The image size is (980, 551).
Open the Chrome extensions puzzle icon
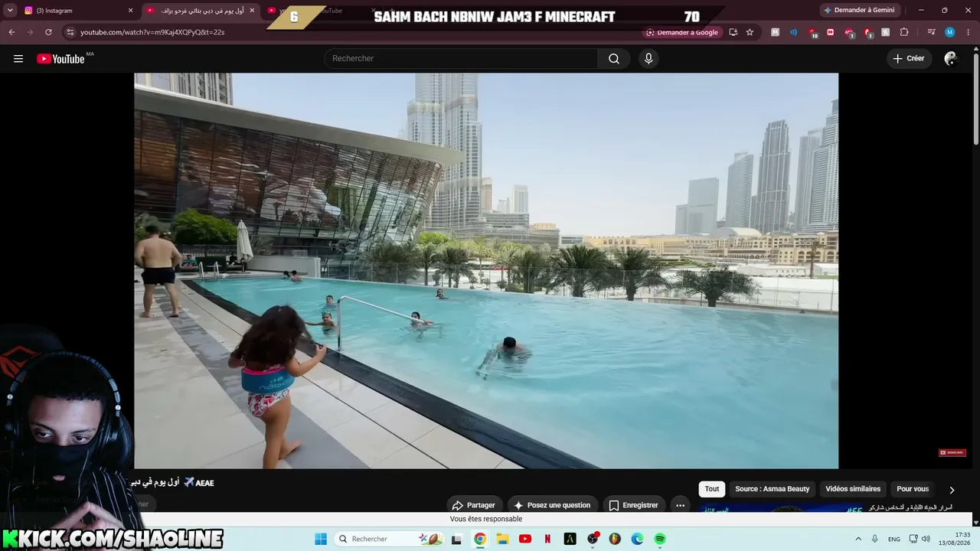point(904,32)
